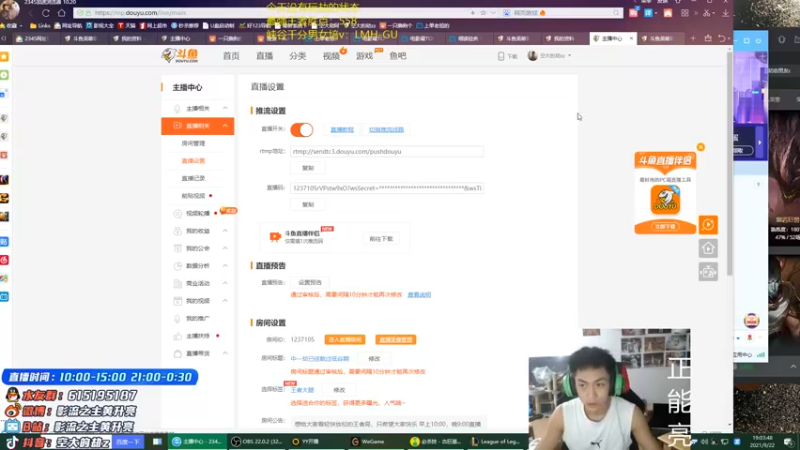Copy the stream key with 复制 button

(x=308, y=205)
